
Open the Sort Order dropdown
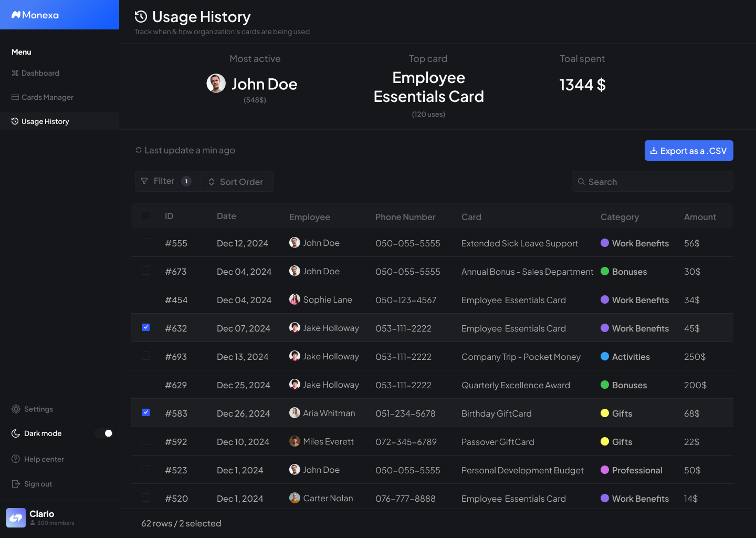[x=237, y=181]
